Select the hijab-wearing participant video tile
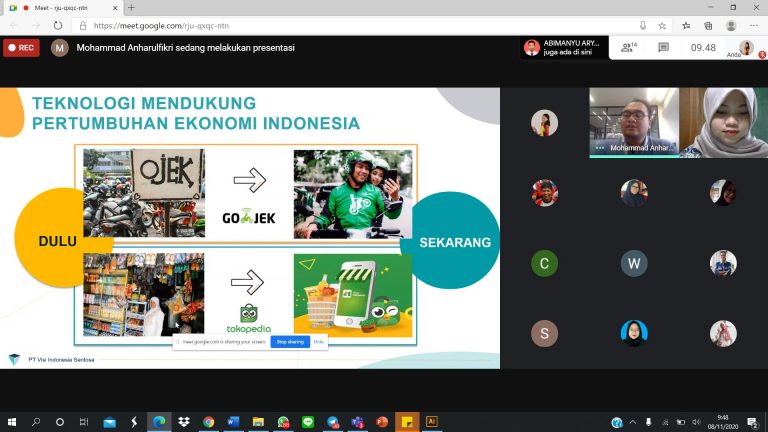Screen dimensions: 768x432 (723, 122)
